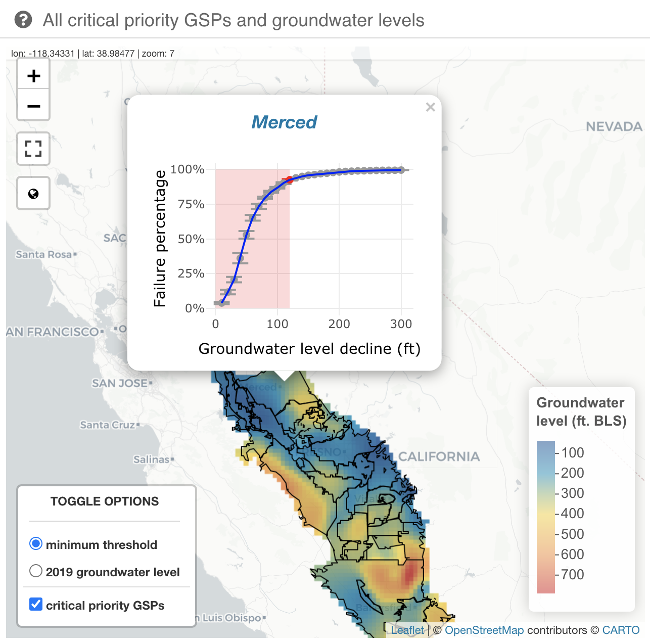The height and width of the screenshot is (644, 650).
Task: Open the OpenStreetMap link
Action: (484, 630)
